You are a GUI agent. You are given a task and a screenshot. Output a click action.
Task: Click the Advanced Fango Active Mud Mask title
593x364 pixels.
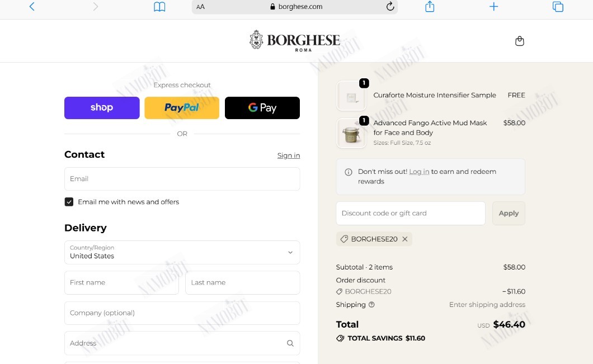pos(430,127)
